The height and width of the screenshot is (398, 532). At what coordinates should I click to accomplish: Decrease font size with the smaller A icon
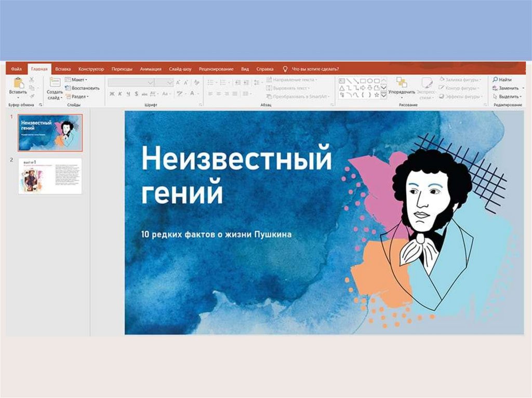pyautogui.click(x=186, y=83)
